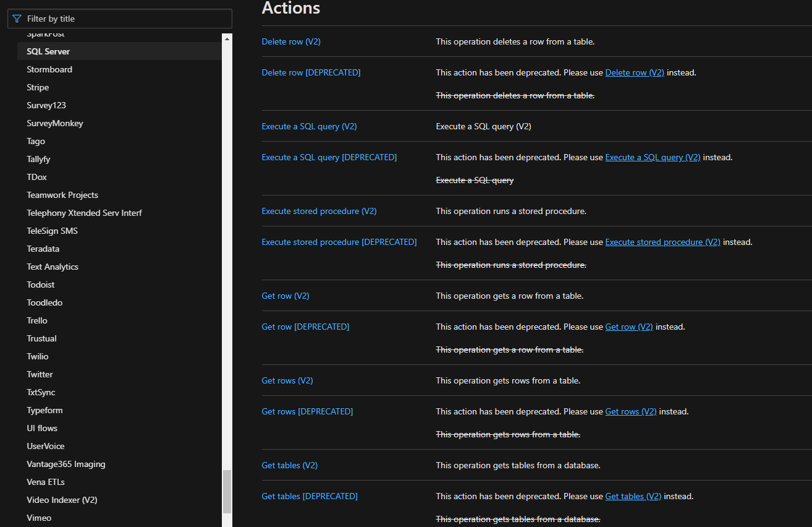Open Video Indexer (V2) in the list
This screenshot has width=812, height=527.
(62, 500)
